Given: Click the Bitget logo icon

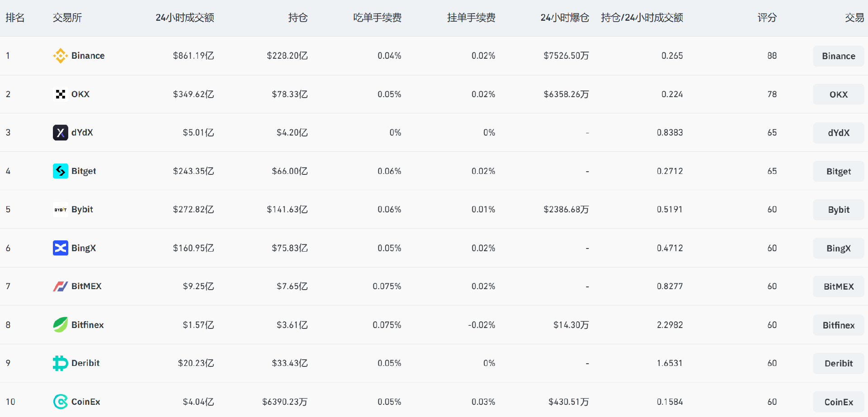Looking at the screenshot, I should pos(60,171).
